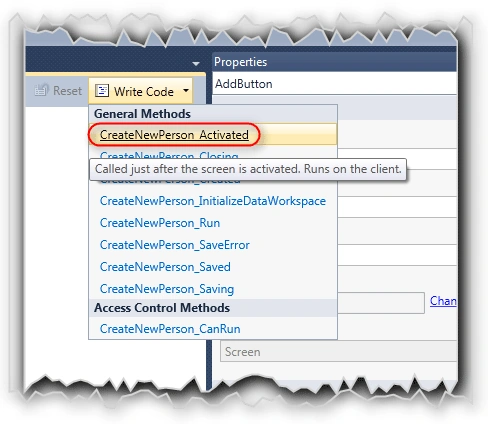Click the Reset button label
488x424 pixels.
pos(67,91)
